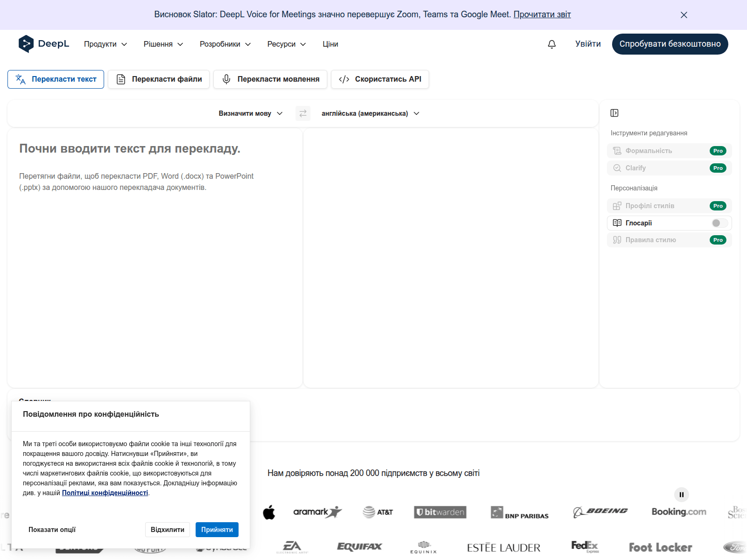Click the aramark logo
This screenshot has height=560, width=747.
click(317, 512)
